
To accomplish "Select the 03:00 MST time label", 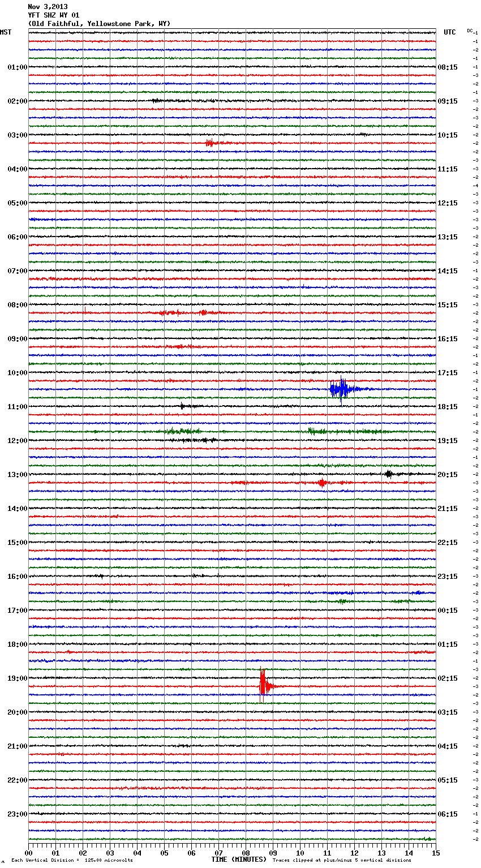I will (x=18, y=135).
